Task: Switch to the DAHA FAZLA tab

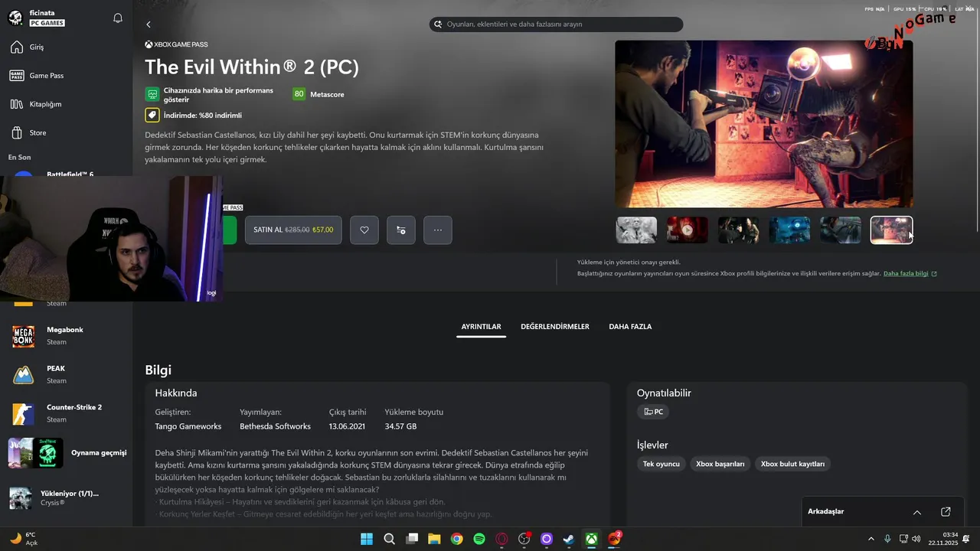Action: [630, 327]
